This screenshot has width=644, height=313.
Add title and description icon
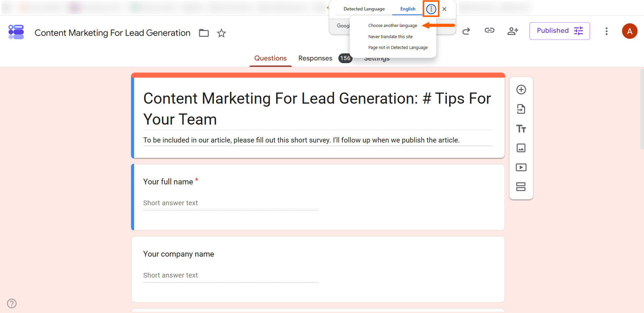tap(521, 129)
